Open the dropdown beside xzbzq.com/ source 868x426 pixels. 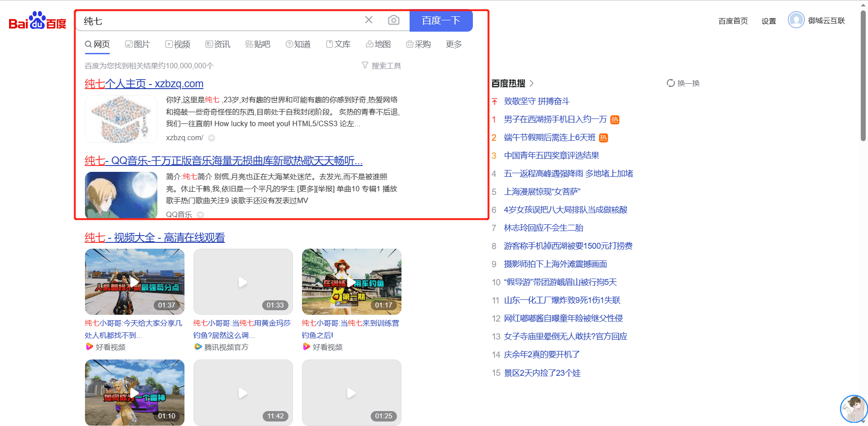[x=212, y=138]
